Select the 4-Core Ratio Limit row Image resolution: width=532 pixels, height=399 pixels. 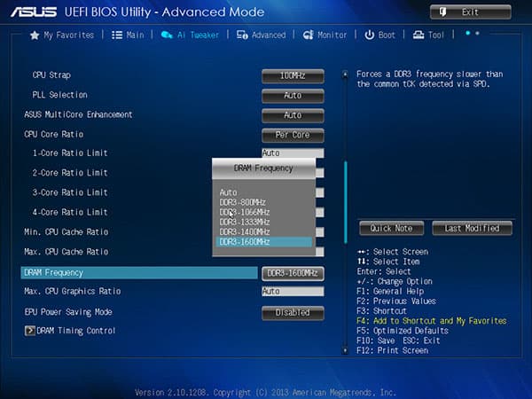coord(70,212)
